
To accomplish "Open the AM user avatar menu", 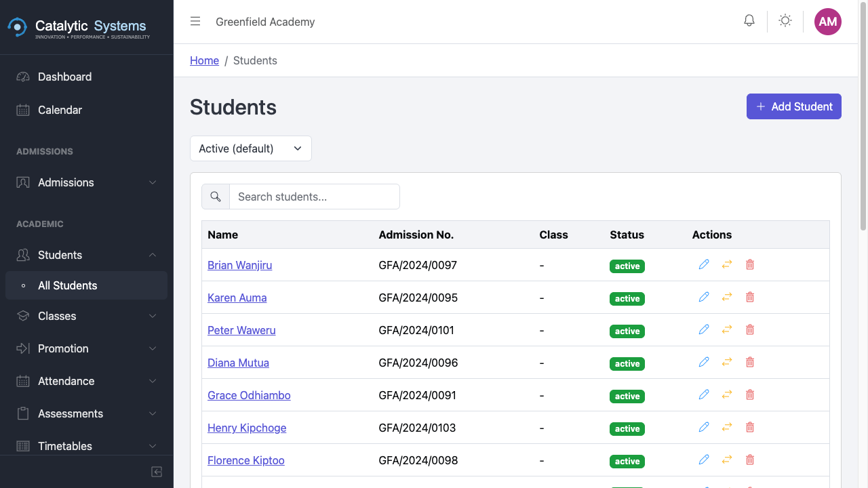I will click(x=828, y=22).
